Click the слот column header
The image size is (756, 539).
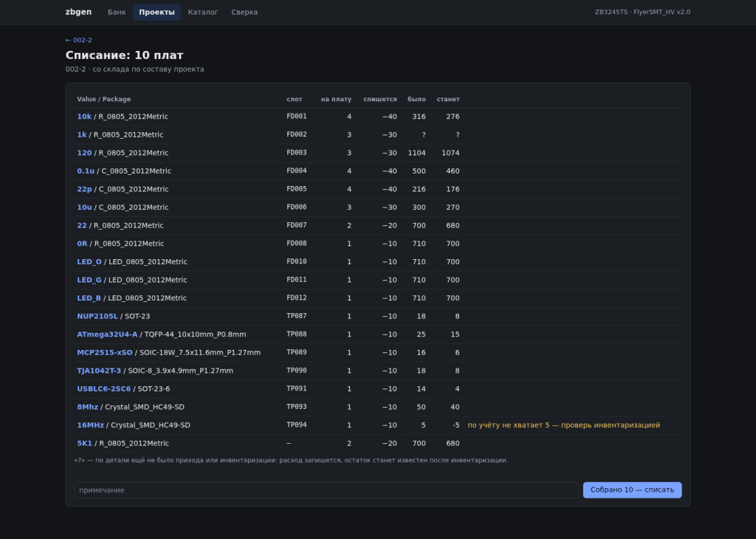click(x=294, y=100)
